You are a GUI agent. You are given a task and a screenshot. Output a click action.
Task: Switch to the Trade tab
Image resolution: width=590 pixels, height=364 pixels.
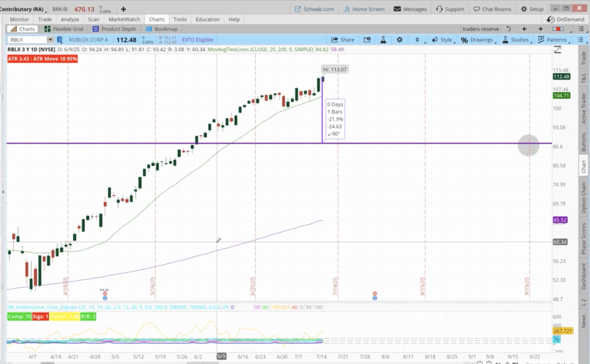[x=45, y=19]
